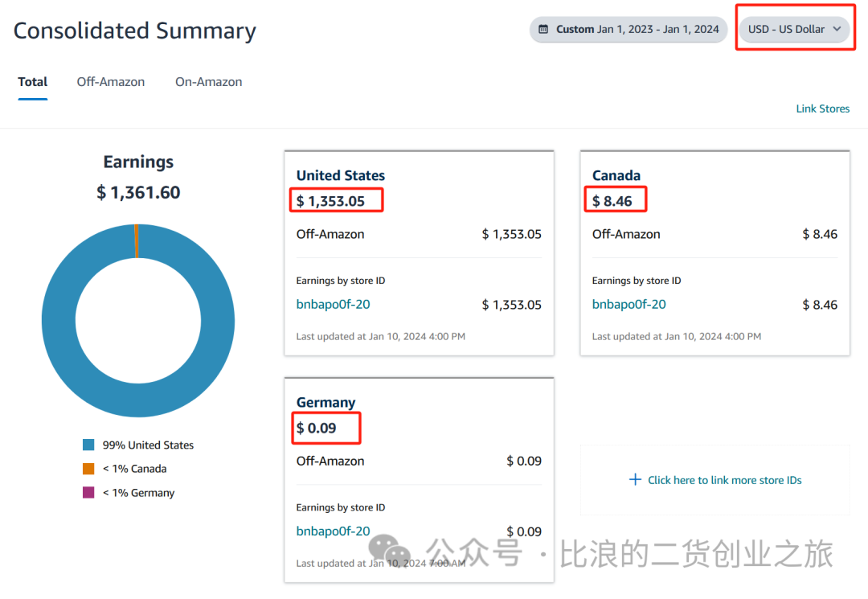
Task: Click the plus icon for linking stores
Action: coord(636,479)
